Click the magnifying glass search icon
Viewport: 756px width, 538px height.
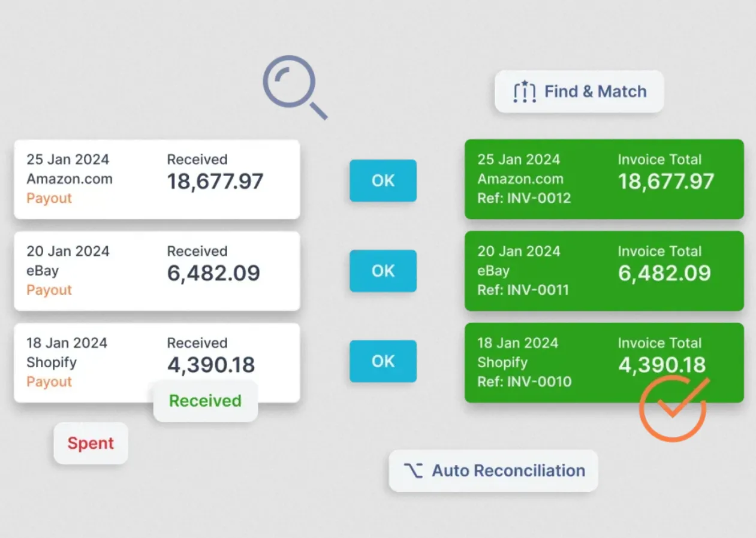point(295,87)
